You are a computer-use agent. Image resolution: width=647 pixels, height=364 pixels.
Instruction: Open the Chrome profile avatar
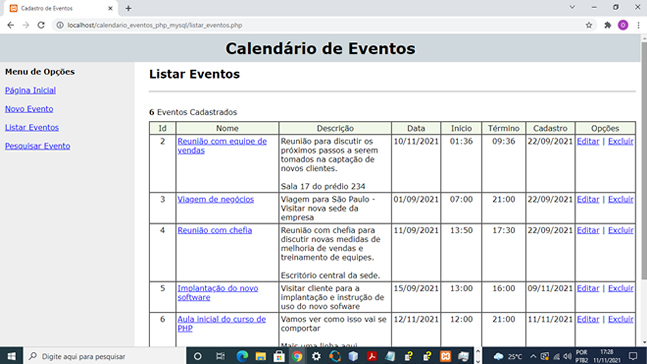coord(623,25)
